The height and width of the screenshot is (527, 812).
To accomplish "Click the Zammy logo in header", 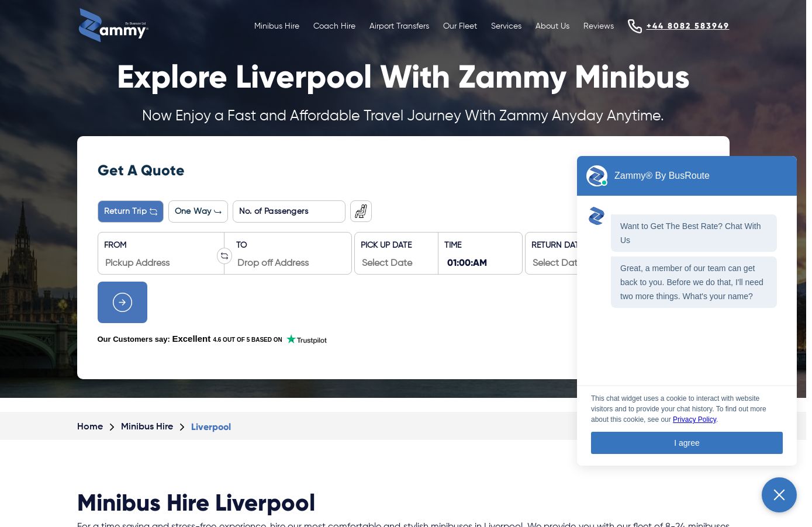I will point(113,26).
